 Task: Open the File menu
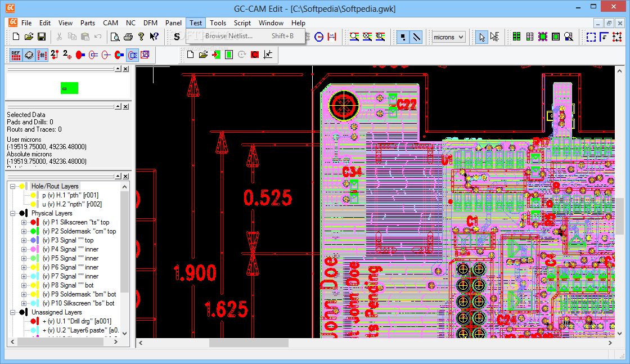point(26,23)
